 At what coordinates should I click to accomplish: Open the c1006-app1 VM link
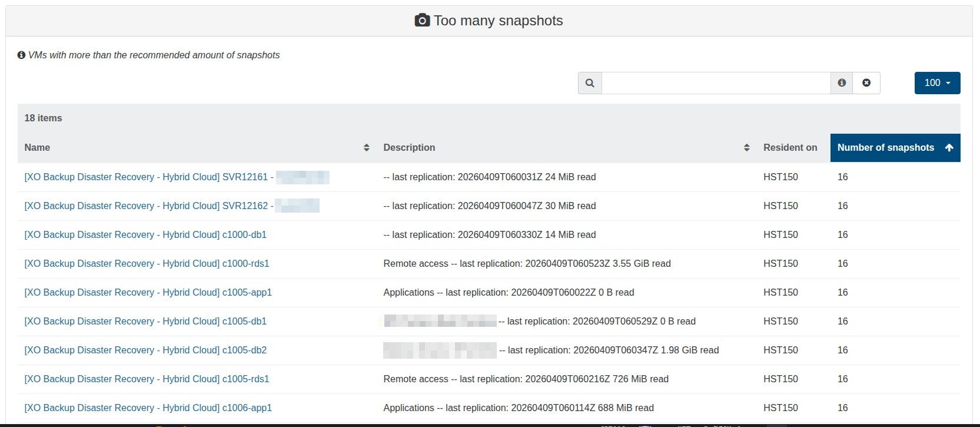[x=148, y=408]
